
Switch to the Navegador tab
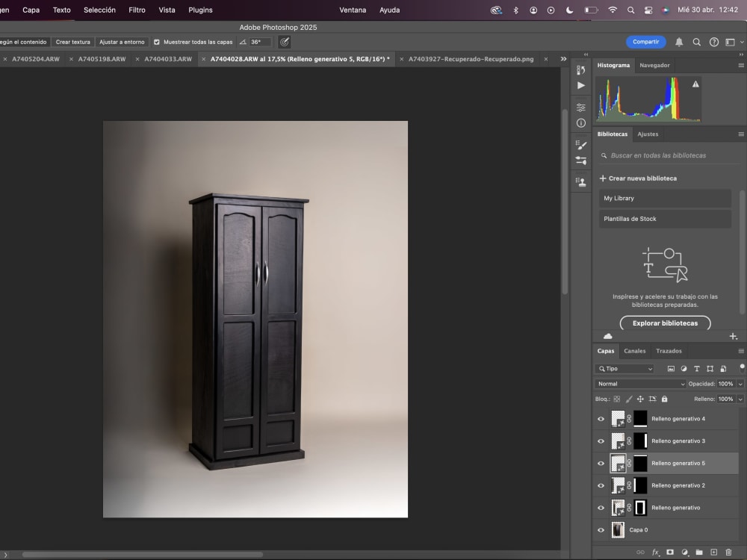[x=654, y=65]
